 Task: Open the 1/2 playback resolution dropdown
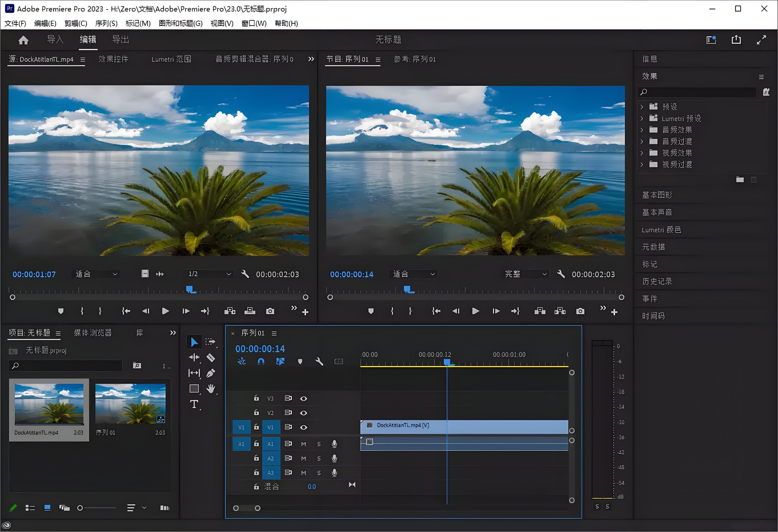point(208,274)
